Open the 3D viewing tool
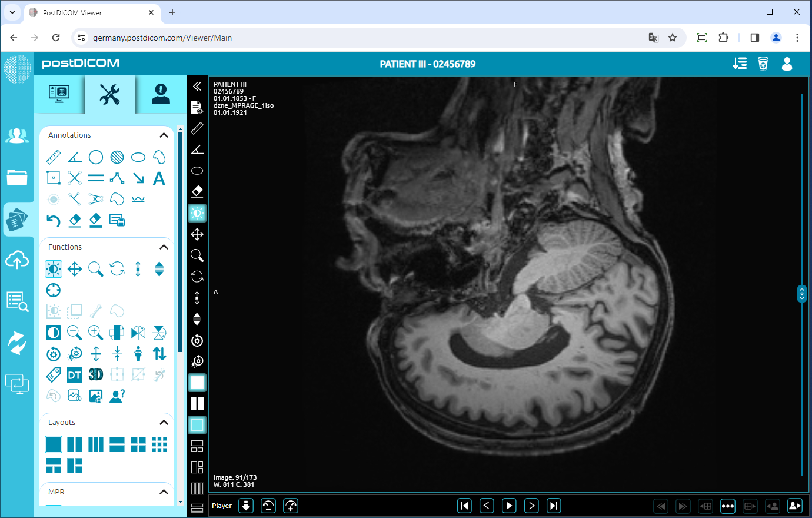This screenshot has height=518, width=812. (96, 374)
